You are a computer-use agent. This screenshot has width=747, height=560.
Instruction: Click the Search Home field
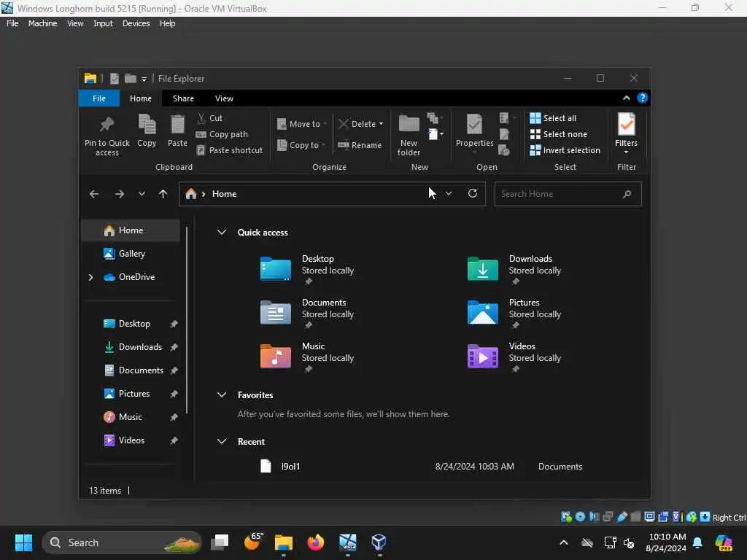[568, 194]
